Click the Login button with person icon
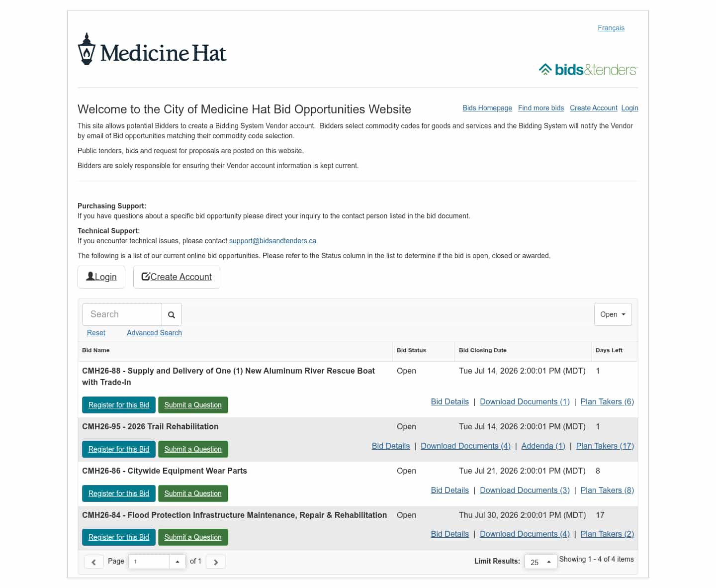716x588 pixels. [101, 277]
